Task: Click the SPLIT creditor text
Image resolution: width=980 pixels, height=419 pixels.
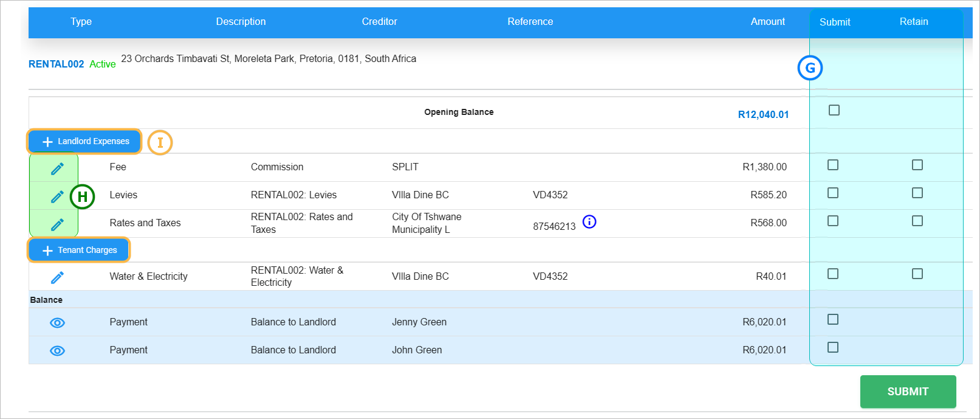Action: (x=405, y=167)
